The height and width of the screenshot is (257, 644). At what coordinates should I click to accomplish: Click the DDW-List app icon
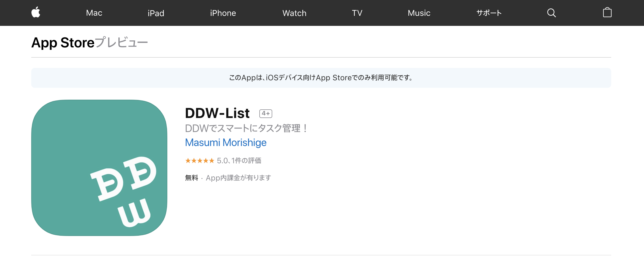(x=99, y=168)
